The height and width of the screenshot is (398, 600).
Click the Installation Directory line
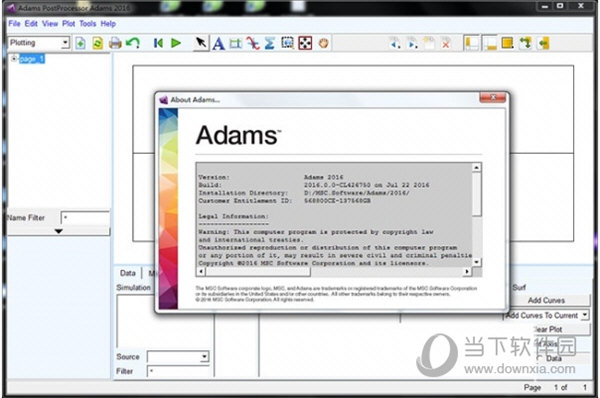pyautogui.click(x=304, y=193)
